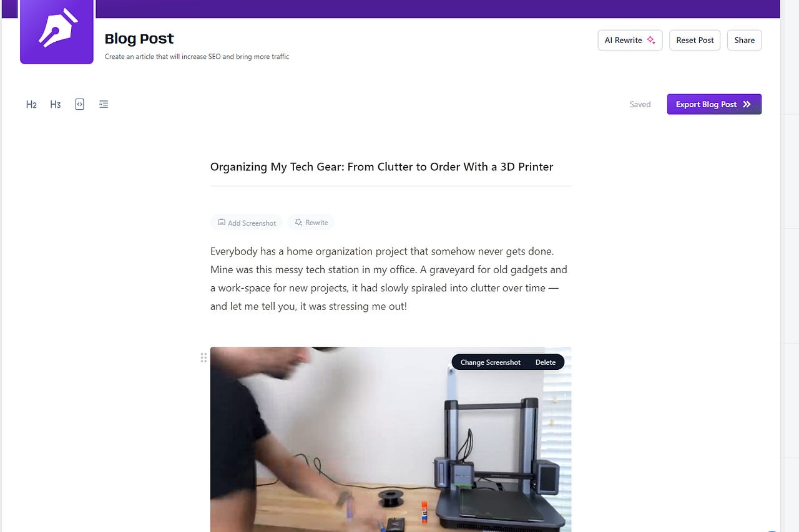Reset the post with Reset Post
The height and width of the screenshot is (532, 799).
(695, 40)
